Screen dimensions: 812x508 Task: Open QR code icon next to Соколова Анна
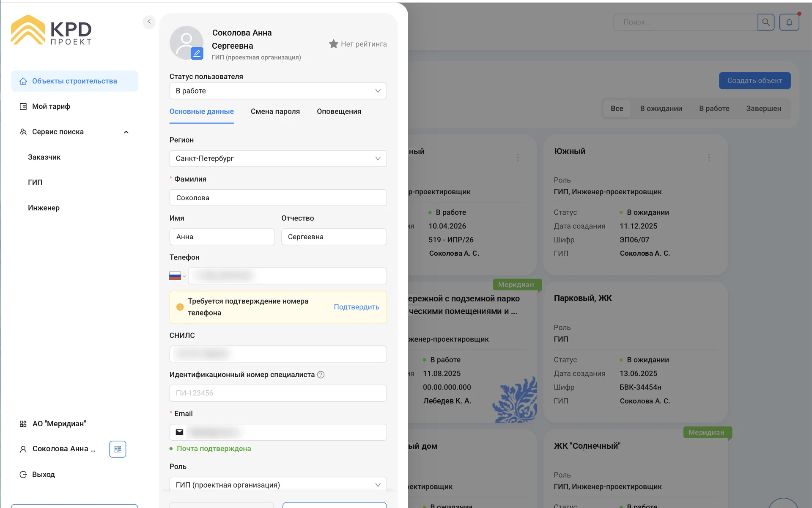(x=118, y=449)
